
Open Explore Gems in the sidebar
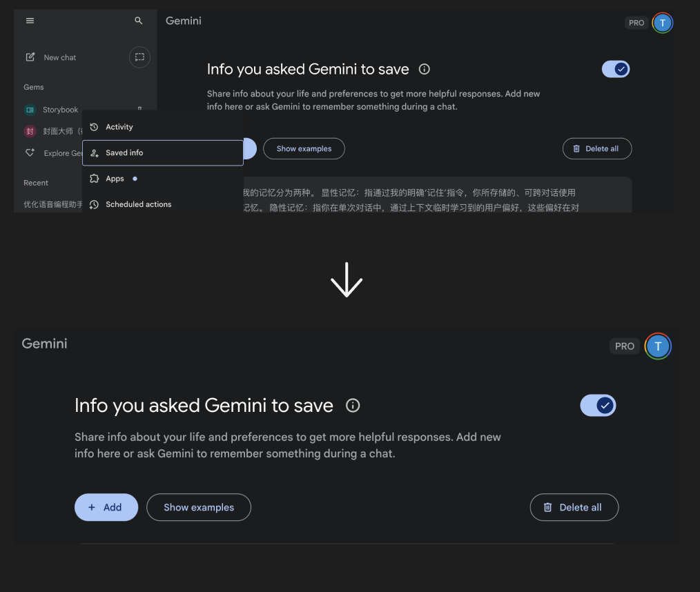coord(52,153)
